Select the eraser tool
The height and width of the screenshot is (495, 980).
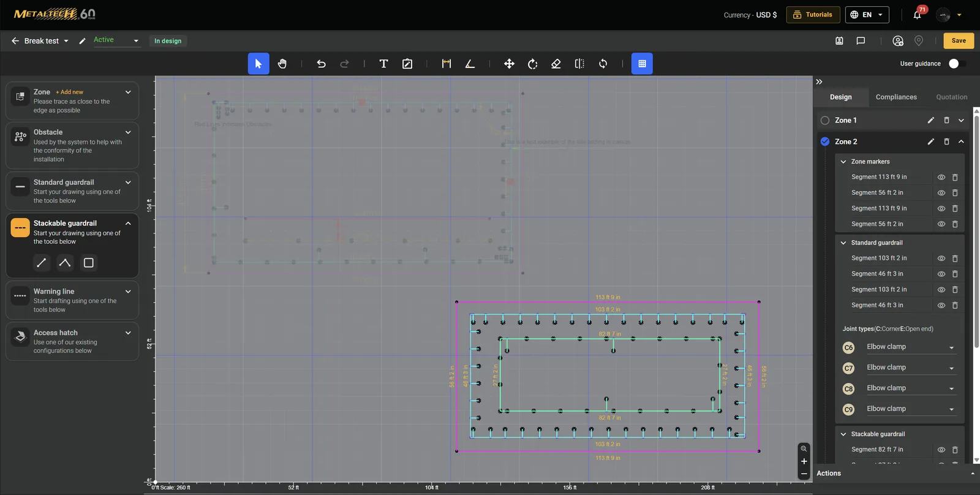(x=556, y=64)
